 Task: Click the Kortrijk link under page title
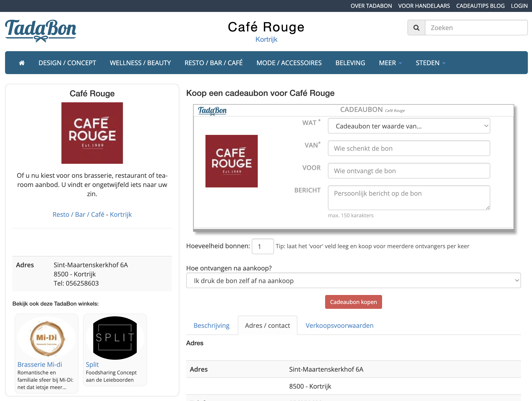[x=266, y=39]
